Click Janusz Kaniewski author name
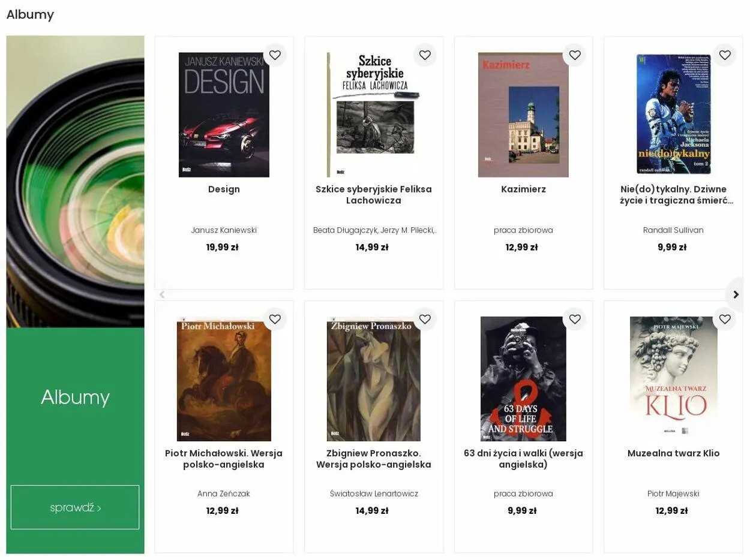750x560 pixels. 224,230
